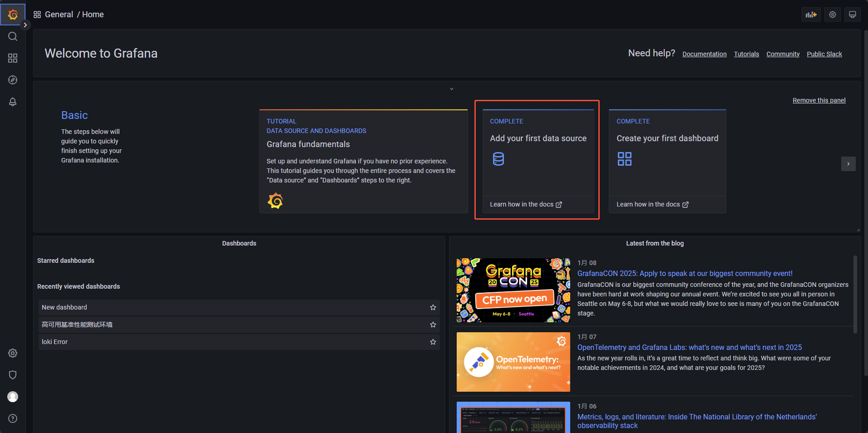Click the Home breadcrumb item

93,14
